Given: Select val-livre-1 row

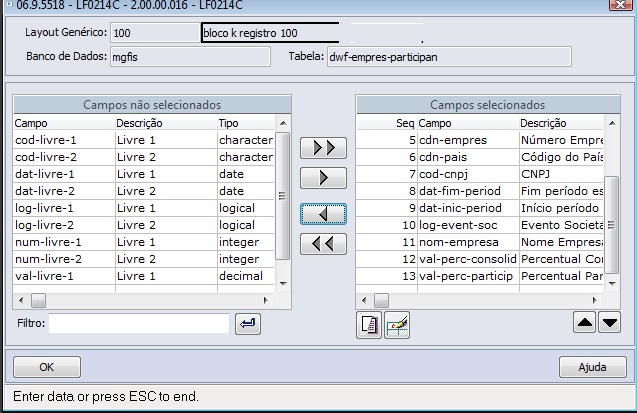Looking at the screenshot, I should (x=144, y=277).
